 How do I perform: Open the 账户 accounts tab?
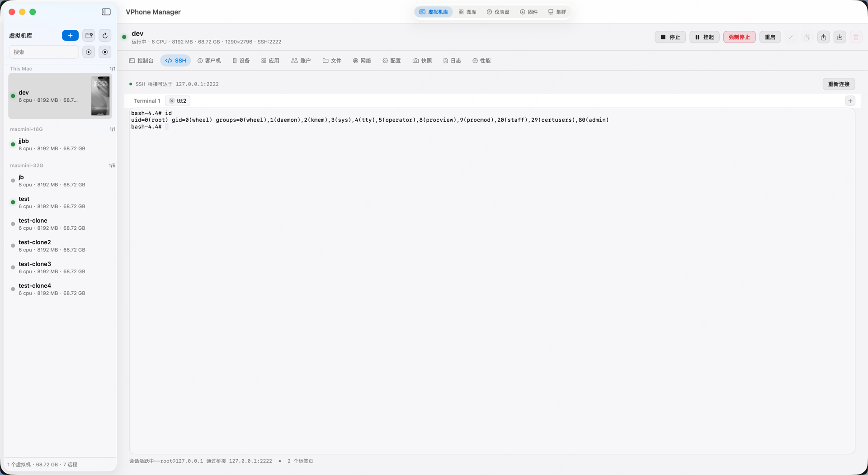tap(301, 61)
